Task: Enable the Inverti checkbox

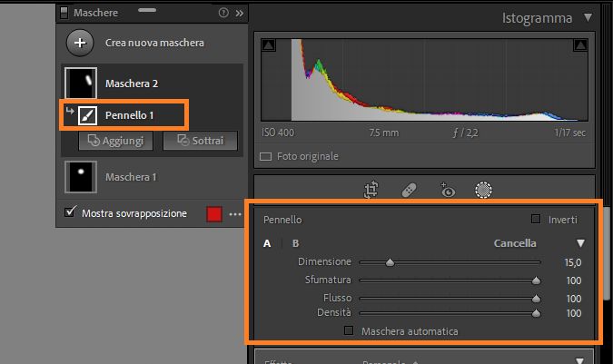Action: point(536,219)
